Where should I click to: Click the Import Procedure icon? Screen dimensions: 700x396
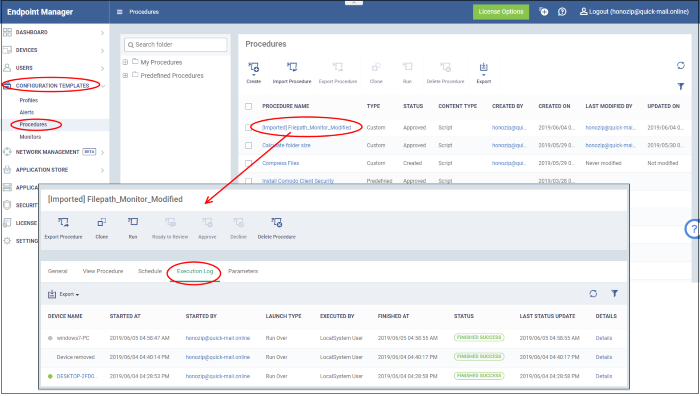292,67
